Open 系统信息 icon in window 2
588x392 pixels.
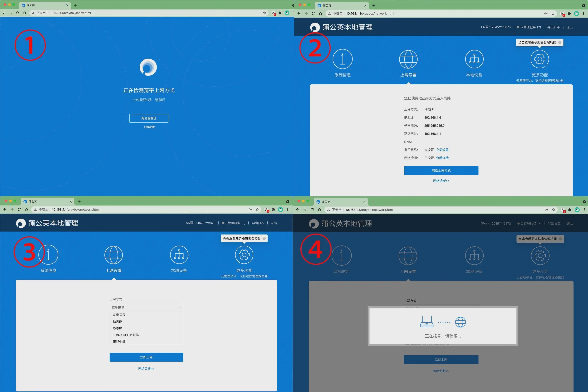point(343,59)
